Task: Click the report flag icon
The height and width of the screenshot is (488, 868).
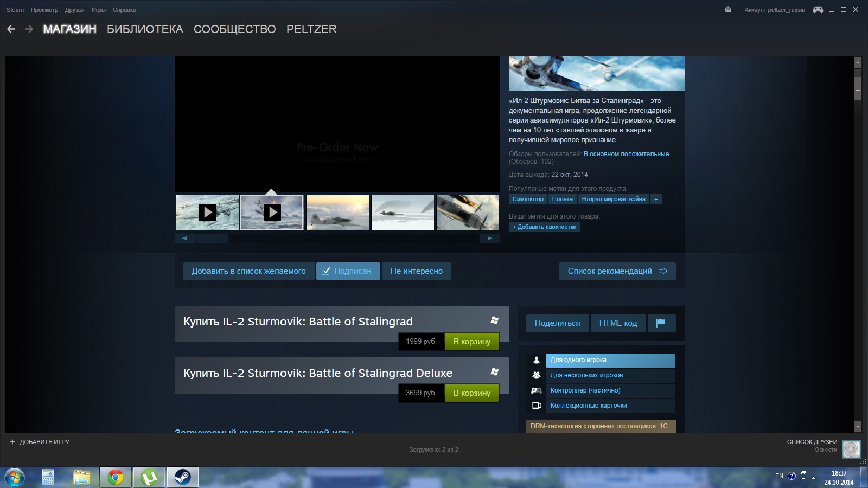Action: pyautogui.click(x=660, y=323)
